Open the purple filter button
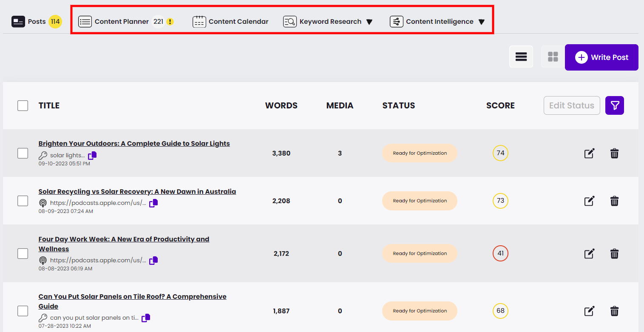This screenshot has height=332, width=644. pos(615,105)
